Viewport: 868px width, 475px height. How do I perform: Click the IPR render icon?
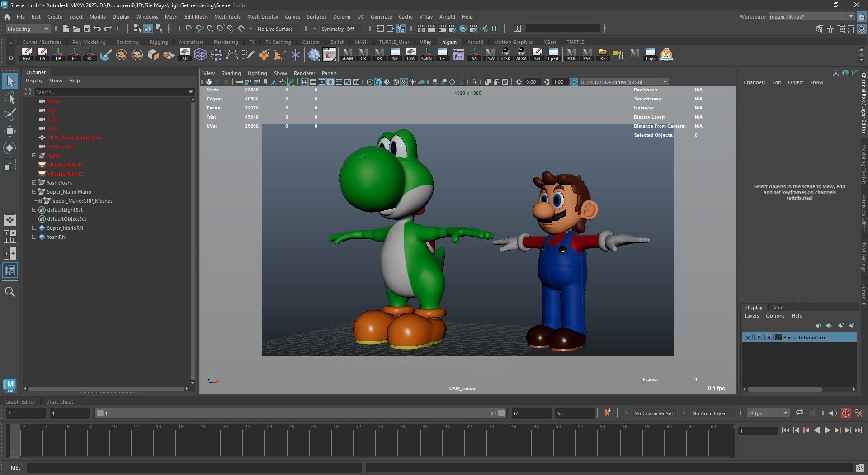[442, 28]
